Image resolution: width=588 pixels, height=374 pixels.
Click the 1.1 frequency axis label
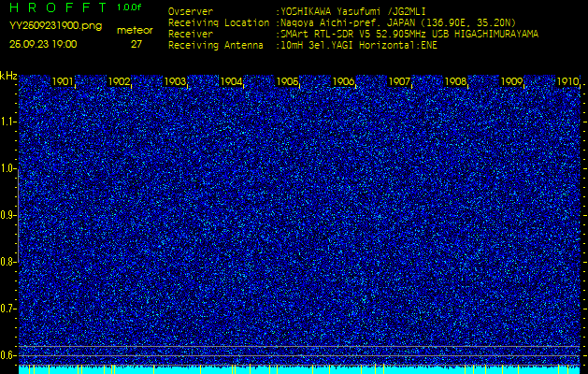point(7,122)
